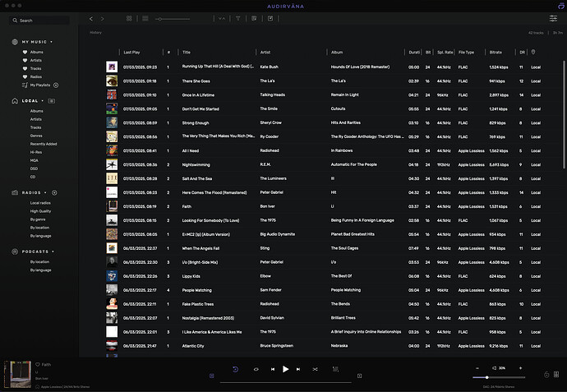Open Genres in Local library
The image size is (567, 392).
point(36,136)
